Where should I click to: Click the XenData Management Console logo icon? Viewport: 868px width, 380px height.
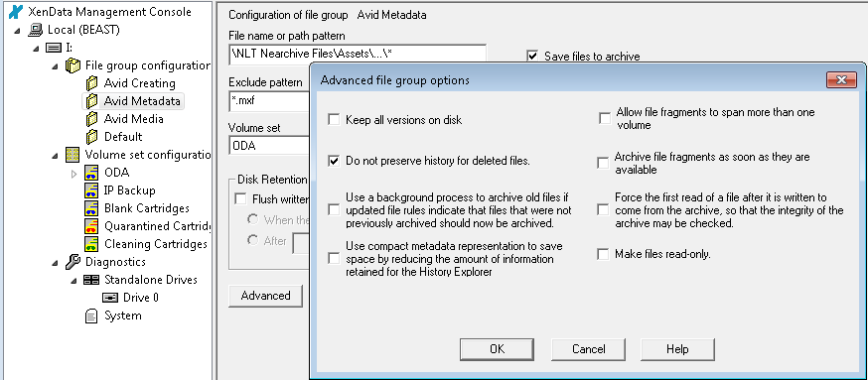[16, 12]
